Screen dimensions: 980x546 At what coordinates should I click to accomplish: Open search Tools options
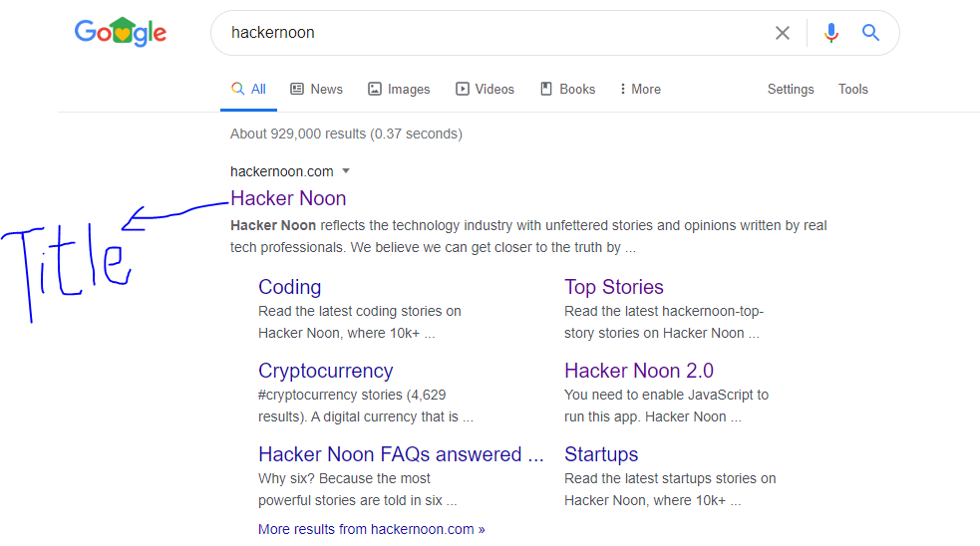852,89
